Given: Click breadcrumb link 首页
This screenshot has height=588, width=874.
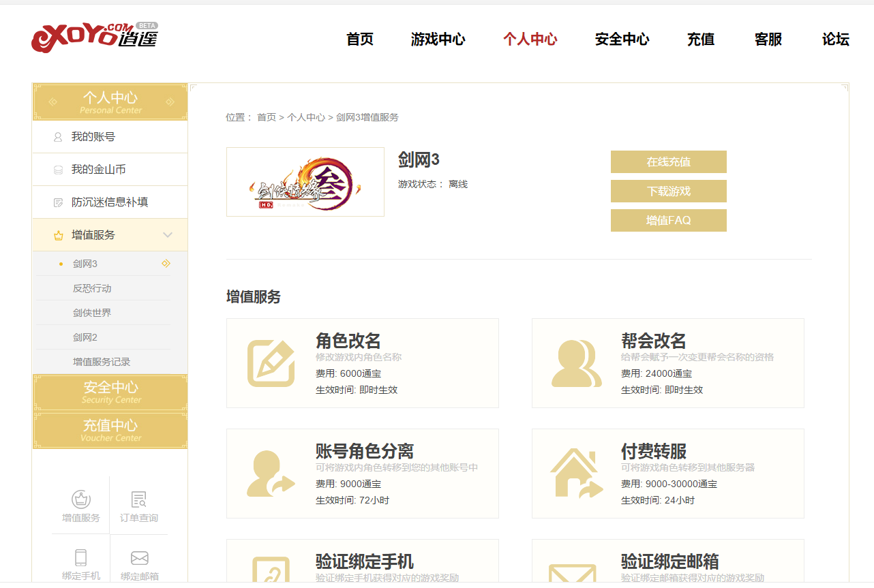Looking at the screenshot, I should click(x=266, y=117).
